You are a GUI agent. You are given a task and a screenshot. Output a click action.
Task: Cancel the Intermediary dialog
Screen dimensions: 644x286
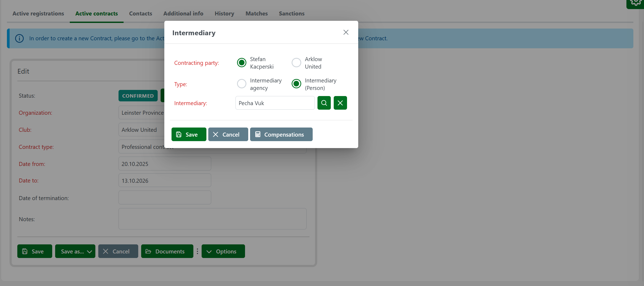(x=228, y=134)
